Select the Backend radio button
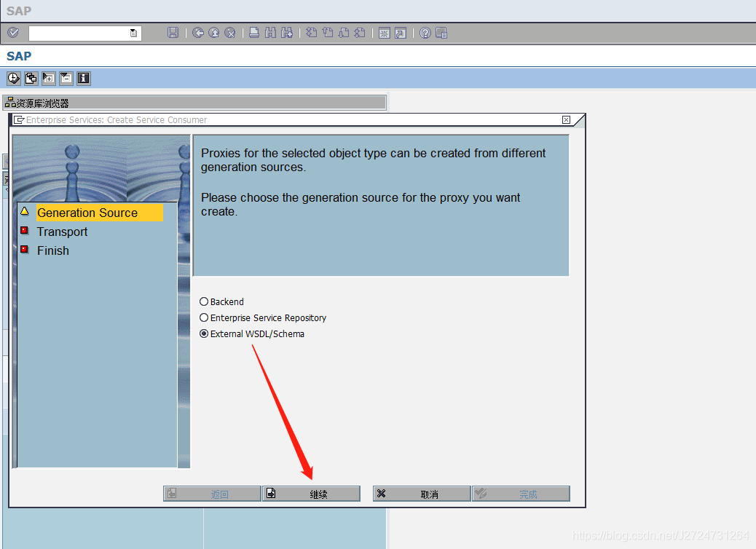 [x=204, y=301]
